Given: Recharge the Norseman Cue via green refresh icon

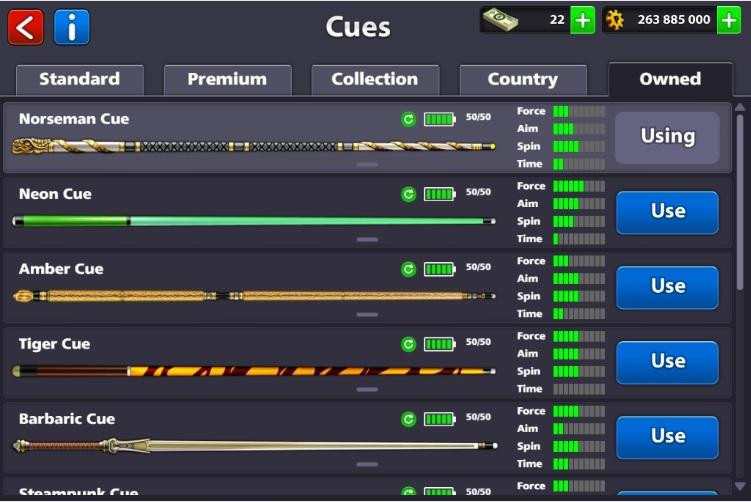Looking at the screenshot, I should click(409, 119).
